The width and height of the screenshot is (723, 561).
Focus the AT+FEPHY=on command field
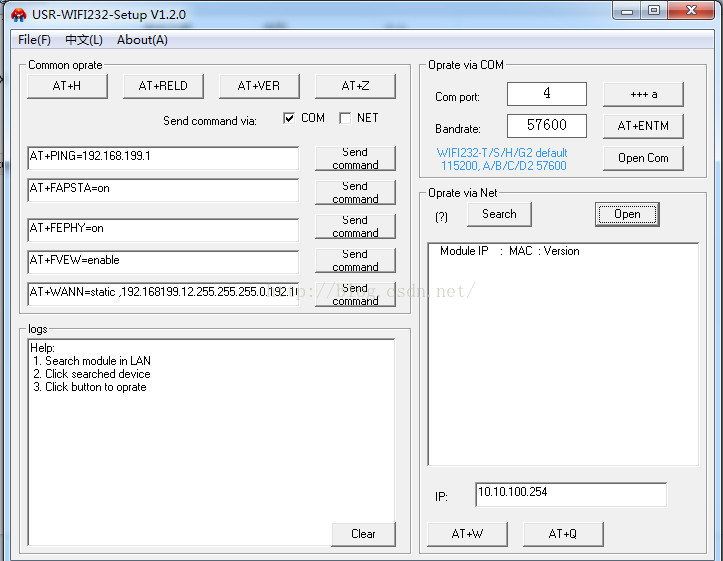point(163,230)
